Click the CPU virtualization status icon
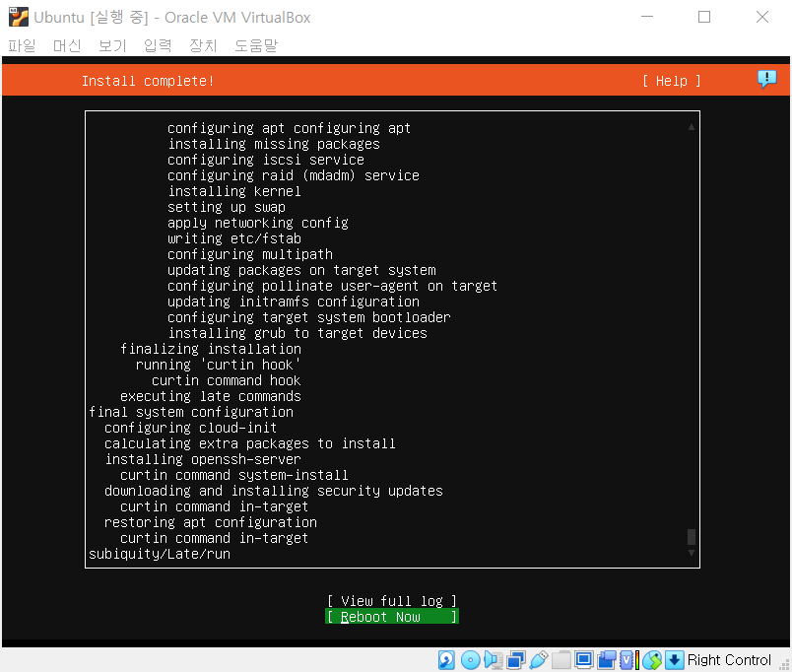The height and width of the screenshot is (672, 792). click(x=629, y=660)
